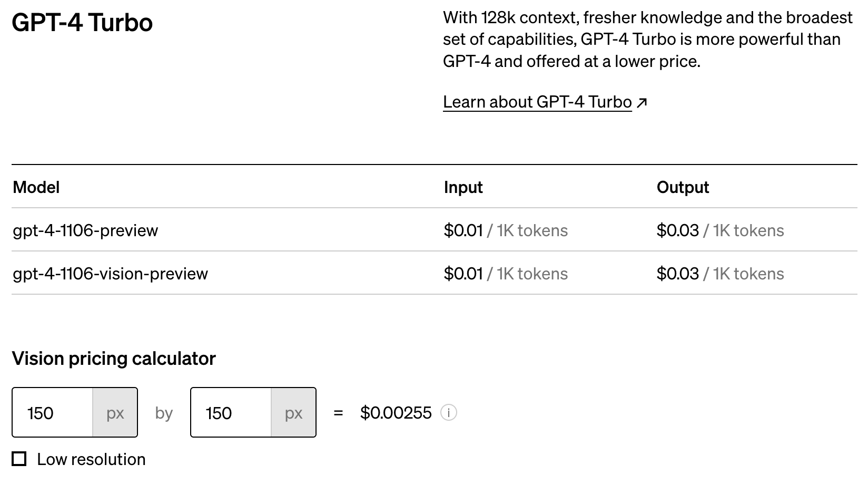Click the info icon beside $0.00255

point(448,413)
